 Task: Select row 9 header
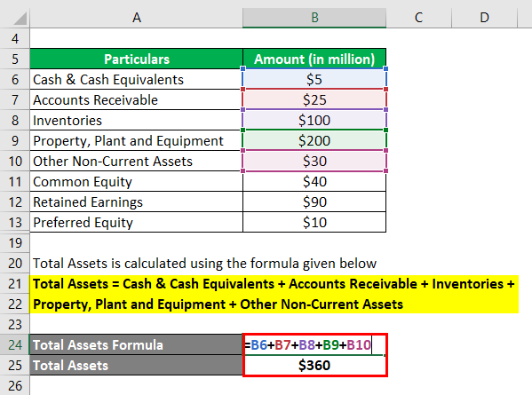[14, 140]
